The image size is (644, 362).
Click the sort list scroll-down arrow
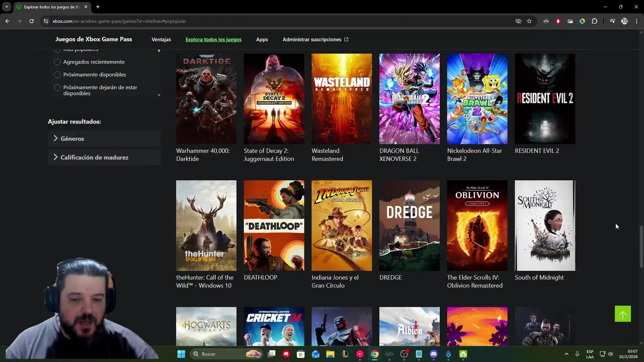point(159,95)
